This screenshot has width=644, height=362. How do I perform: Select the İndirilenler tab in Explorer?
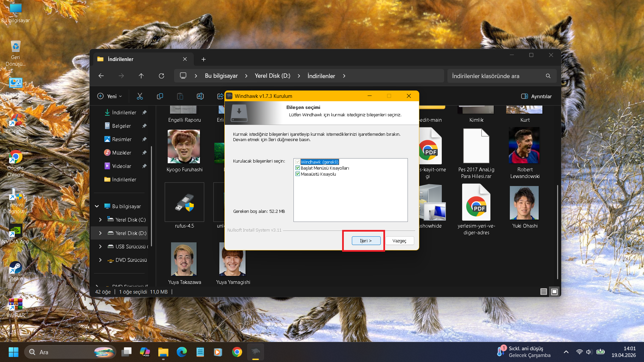(x=143, y=59)
